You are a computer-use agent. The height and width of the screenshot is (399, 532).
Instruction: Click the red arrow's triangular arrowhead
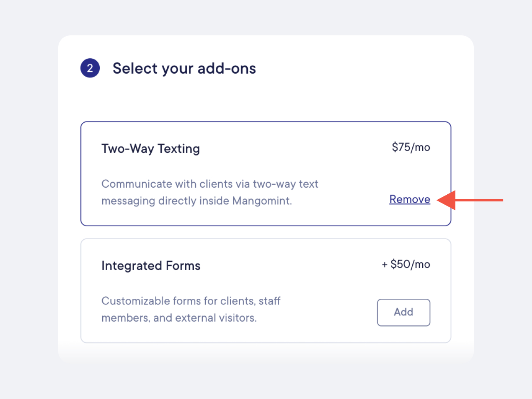pos(447,200)
